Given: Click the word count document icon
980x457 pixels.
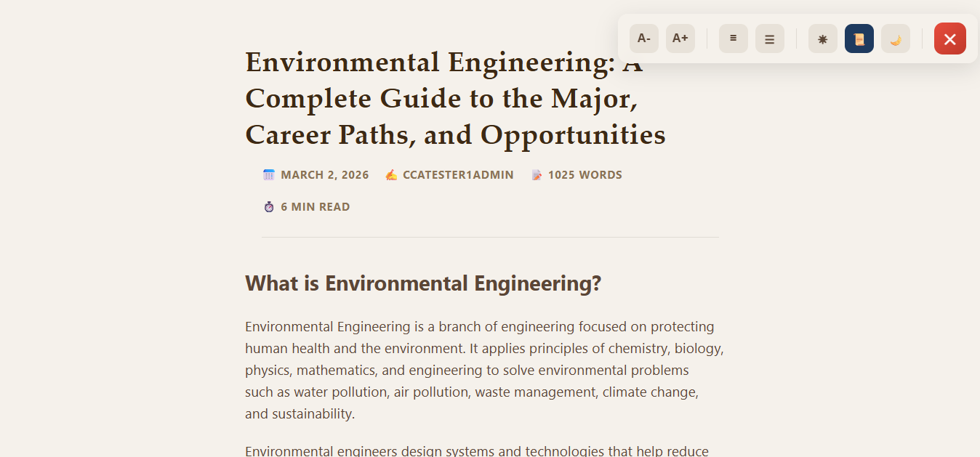Looking at the screenshot, I should click(537, 175).
